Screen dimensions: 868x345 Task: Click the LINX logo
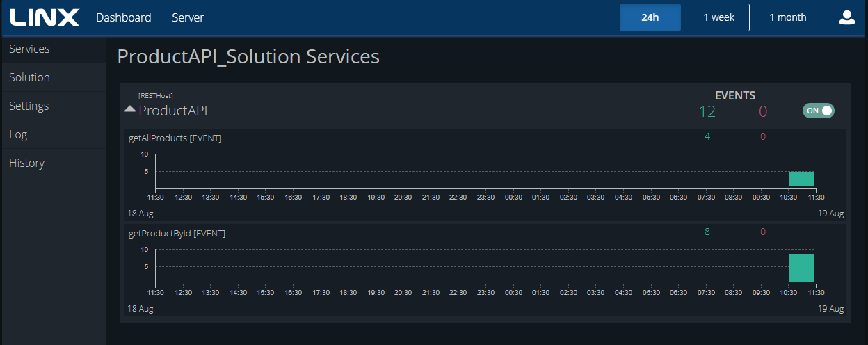45,17
